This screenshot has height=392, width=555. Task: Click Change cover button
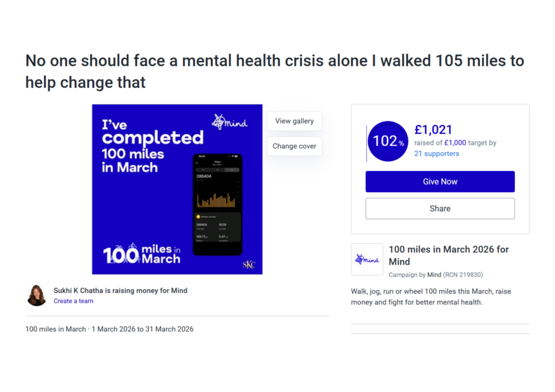pos(294,146)
